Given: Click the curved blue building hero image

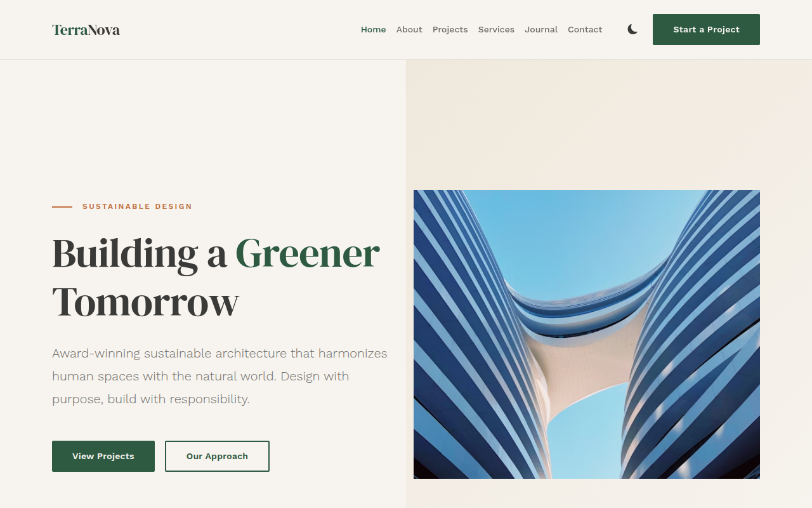Looking at the screenshot, I should pyautogui.click(x=587, y=334).
